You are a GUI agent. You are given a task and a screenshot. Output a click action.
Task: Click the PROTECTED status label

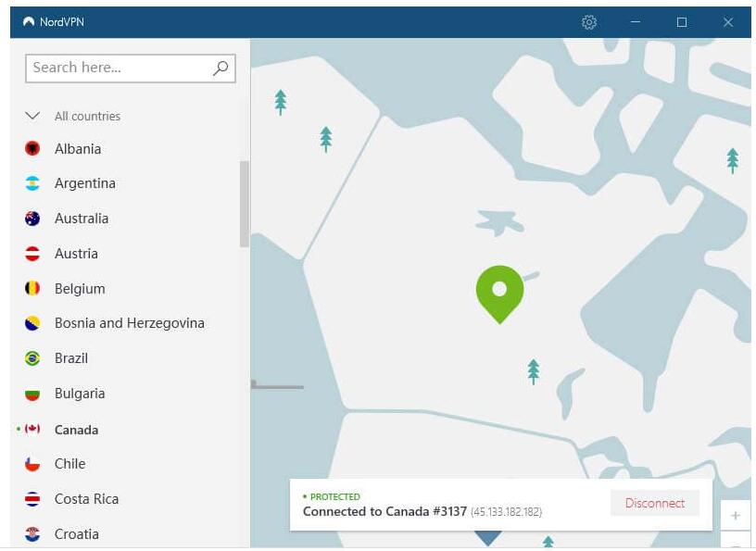point(335,496)
